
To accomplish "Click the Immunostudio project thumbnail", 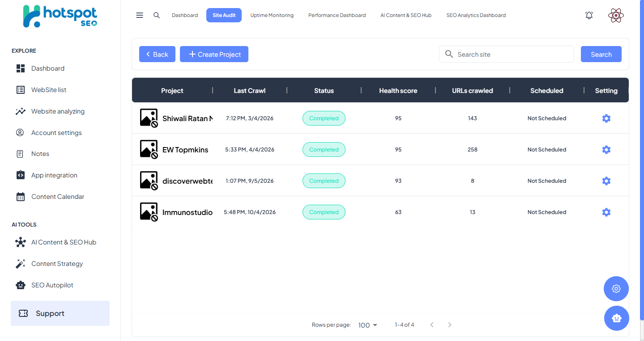I will tap(149, 212).
